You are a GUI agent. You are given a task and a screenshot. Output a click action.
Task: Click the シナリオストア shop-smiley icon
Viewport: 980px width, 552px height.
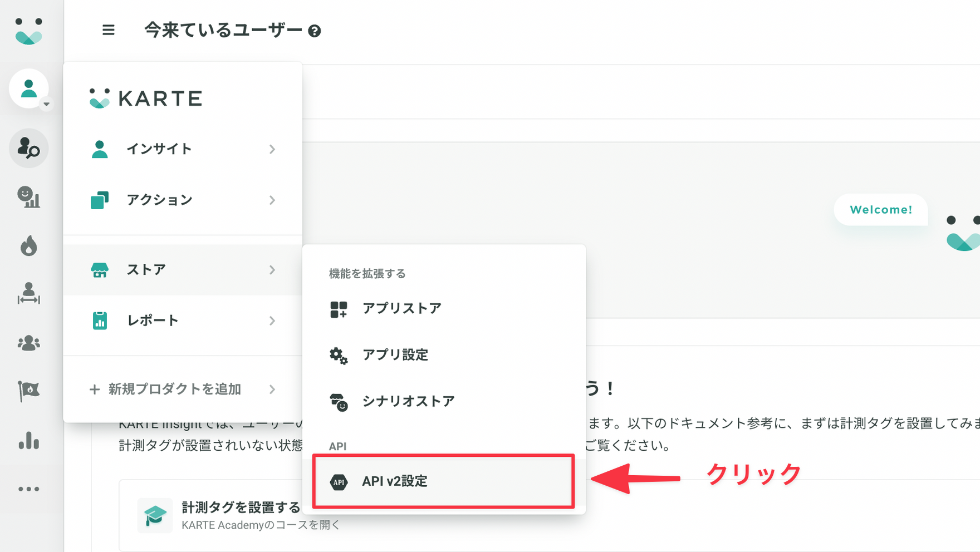pyautogui.click(x=339, y=402)
